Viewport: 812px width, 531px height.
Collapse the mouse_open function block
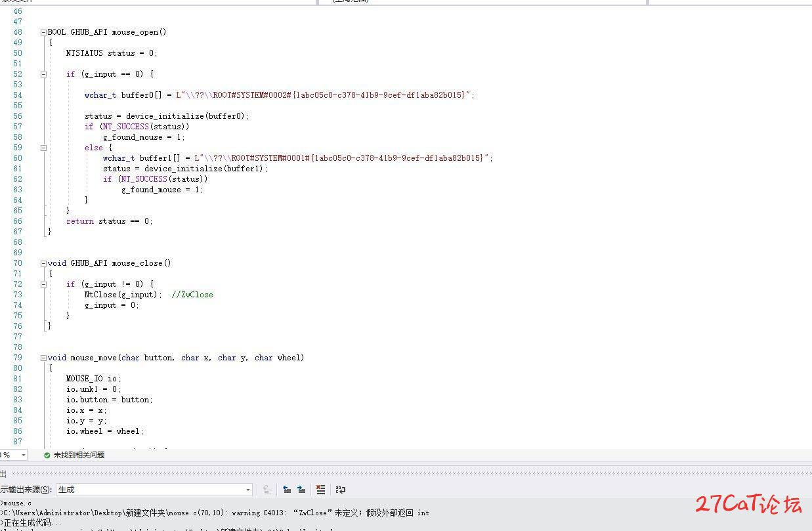pos(43,32)
